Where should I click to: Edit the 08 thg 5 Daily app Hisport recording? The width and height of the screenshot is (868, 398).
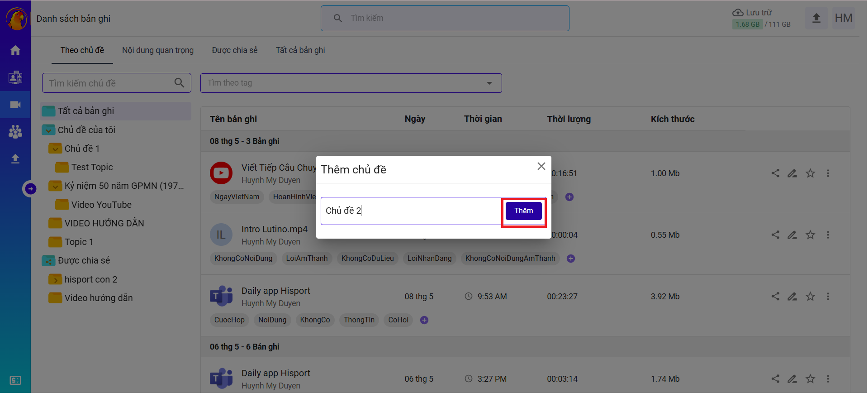(792, 297)
